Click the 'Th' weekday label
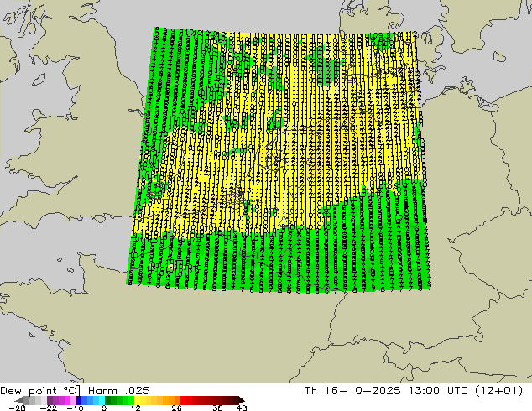The width and height of the screenshot is (532, 411). click(x=310, y=391)
